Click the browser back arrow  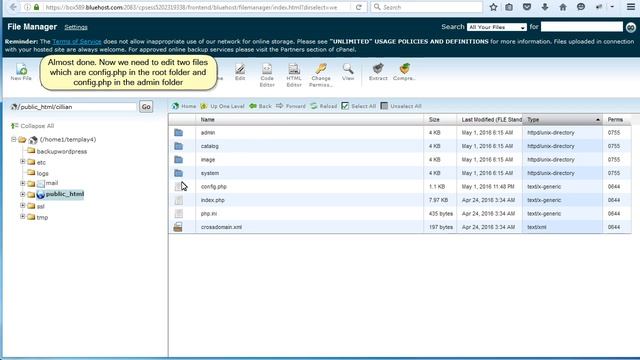pyautogui.click(x=13, y=7)
